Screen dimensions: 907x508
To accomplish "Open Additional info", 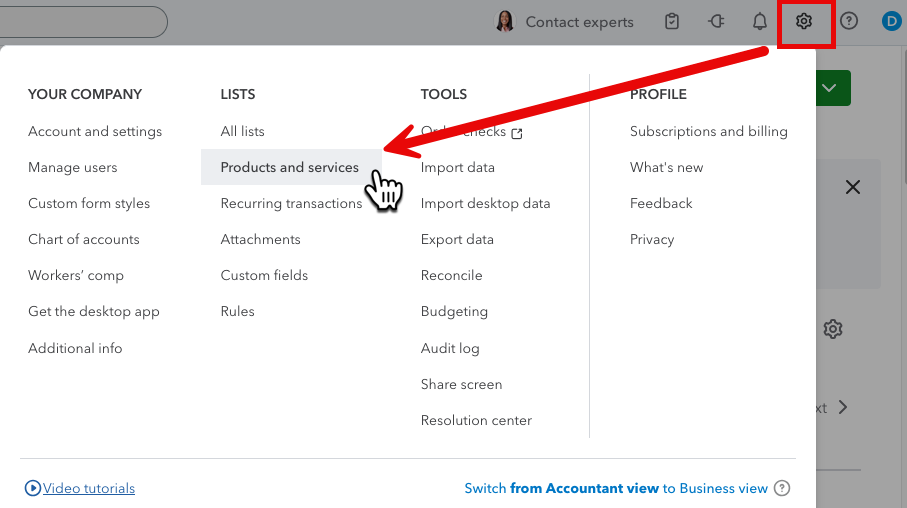I will coord(75,348).
